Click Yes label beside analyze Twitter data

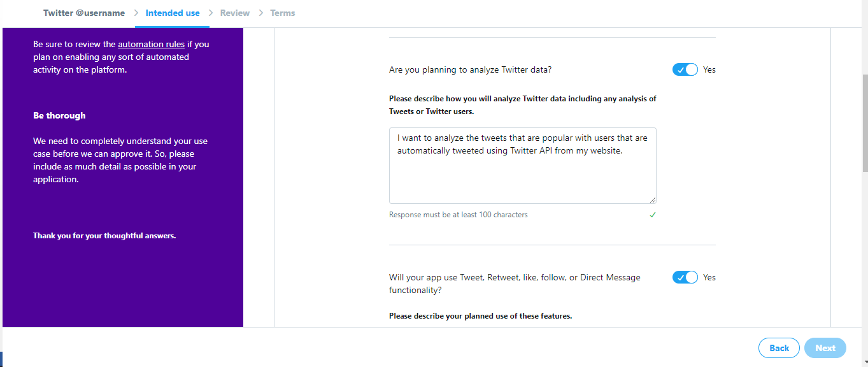(709, 69)
